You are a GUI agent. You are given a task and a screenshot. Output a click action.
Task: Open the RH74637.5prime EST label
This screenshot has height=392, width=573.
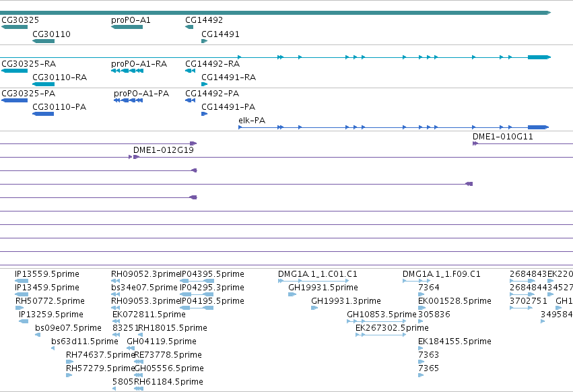coord(100,355)
